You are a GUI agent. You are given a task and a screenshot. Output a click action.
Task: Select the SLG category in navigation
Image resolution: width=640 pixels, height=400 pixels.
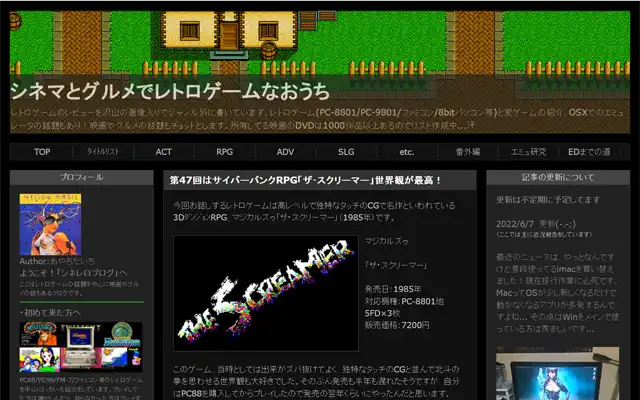(346, 152)
